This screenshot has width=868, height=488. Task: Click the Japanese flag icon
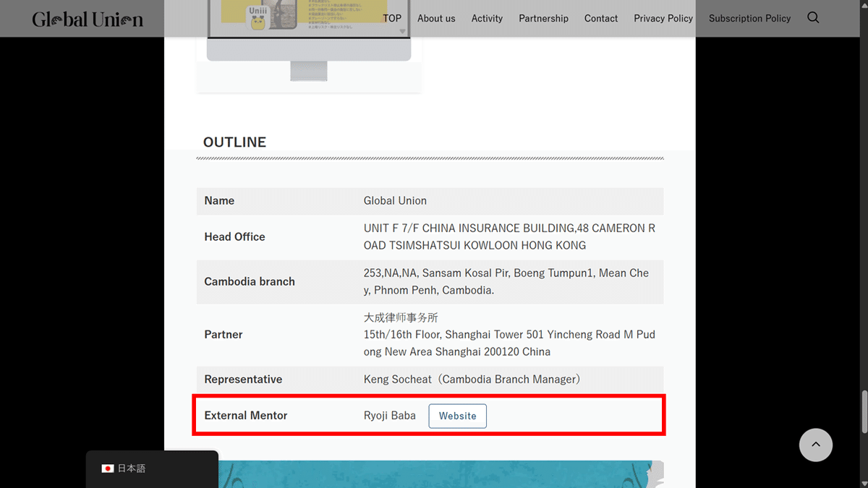[108, 468]
